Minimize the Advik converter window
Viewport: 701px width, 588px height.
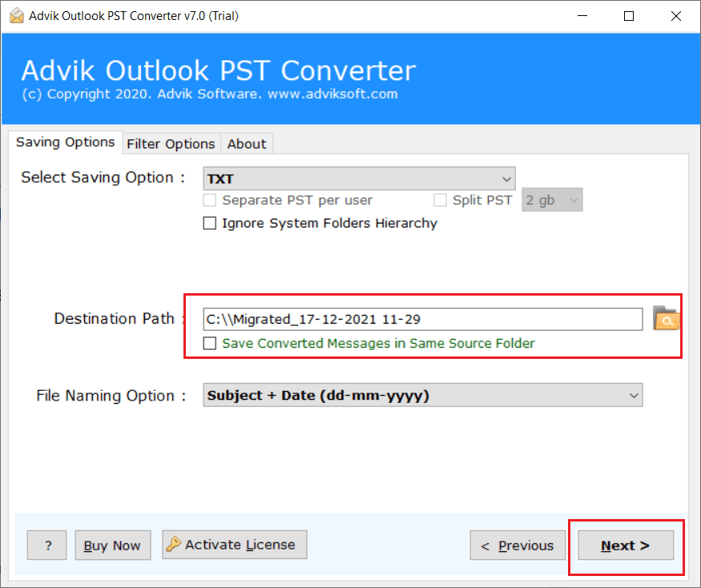click(582, 16)
